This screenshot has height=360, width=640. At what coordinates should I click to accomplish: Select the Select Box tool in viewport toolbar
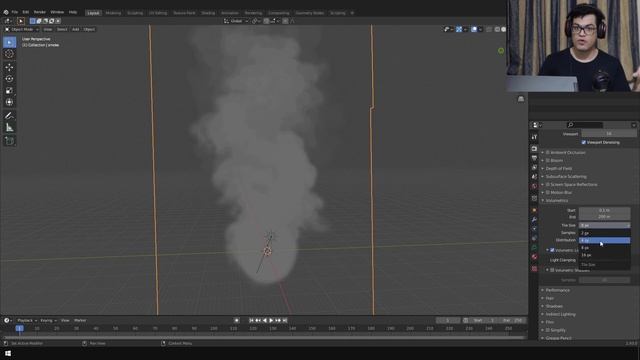(x=9, y=42)
